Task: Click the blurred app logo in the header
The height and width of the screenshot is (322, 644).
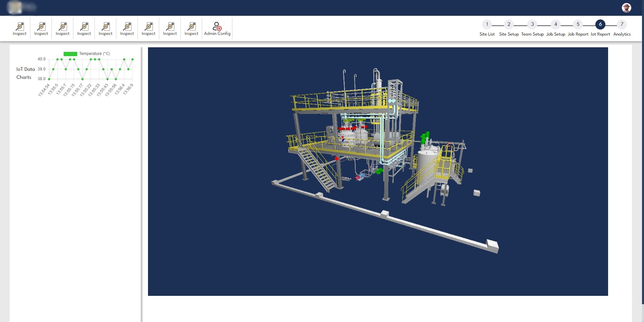Action: (22, 7)
